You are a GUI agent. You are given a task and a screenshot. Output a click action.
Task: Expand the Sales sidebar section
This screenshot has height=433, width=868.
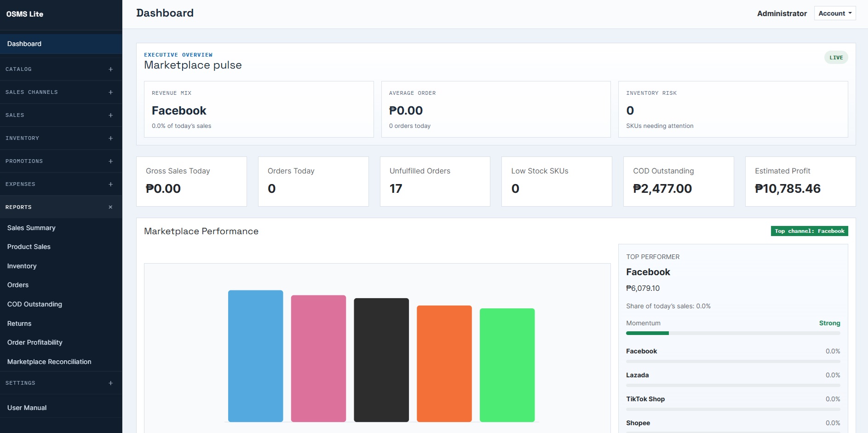pos(61,115)
